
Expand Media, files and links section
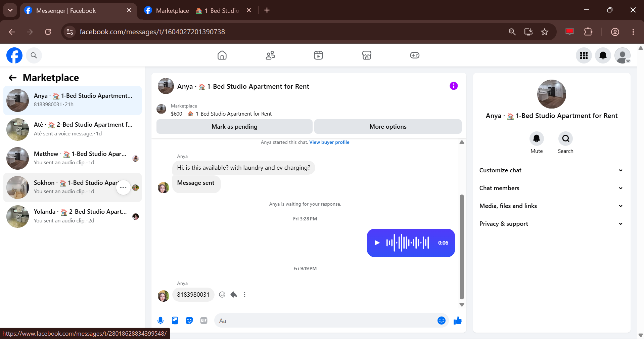click(551, 206)
